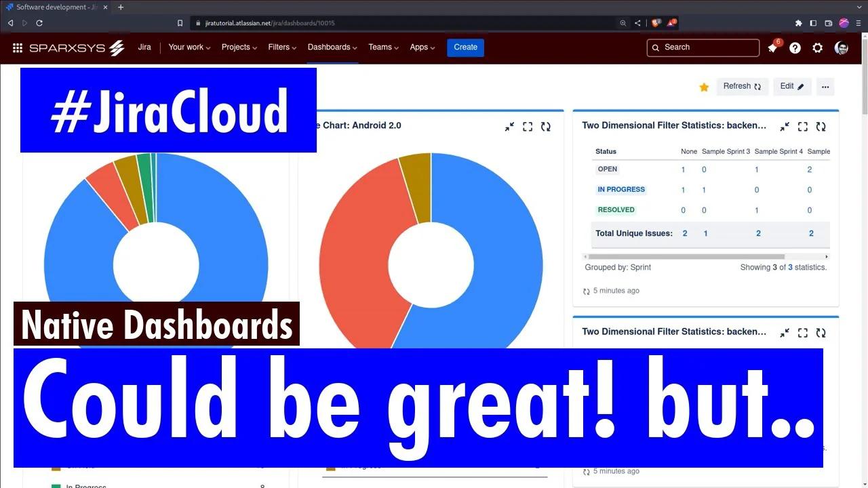This screenshot has width=868, height=488.
Task: Click the IN PROGRESS status label
Action: 621,190
